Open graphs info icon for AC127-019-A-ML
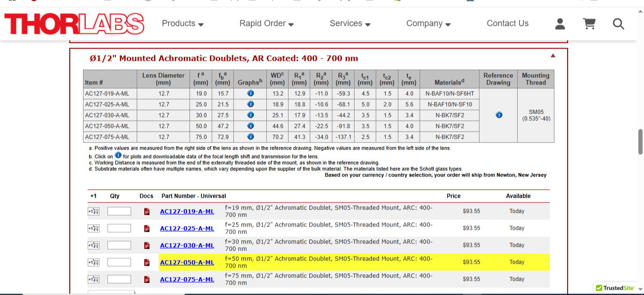The height and width of the screenshot is (295, 644). click(251, 93)
